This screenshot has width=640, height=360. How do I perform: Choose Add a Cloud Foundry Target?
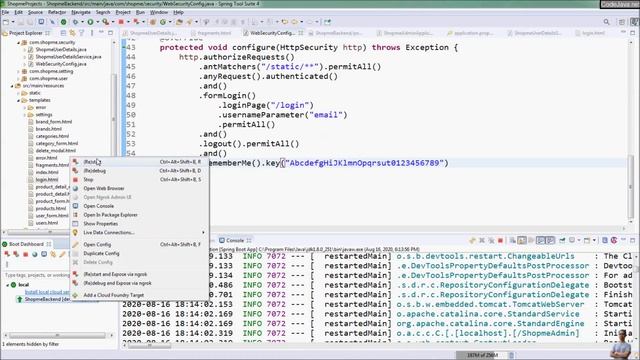click(140, 295)
